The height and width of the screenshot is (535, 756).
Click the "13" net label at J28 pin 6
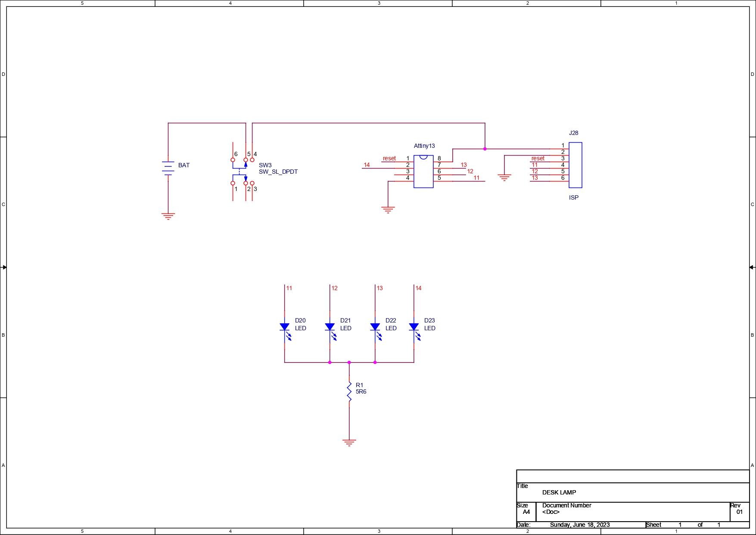click(535, 178)
